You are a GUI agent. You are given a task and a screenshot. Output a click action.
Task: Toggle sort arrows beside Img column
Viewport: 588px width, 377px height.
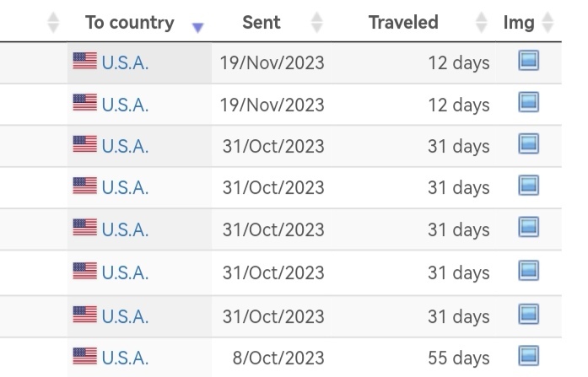[x=548, y=22]
